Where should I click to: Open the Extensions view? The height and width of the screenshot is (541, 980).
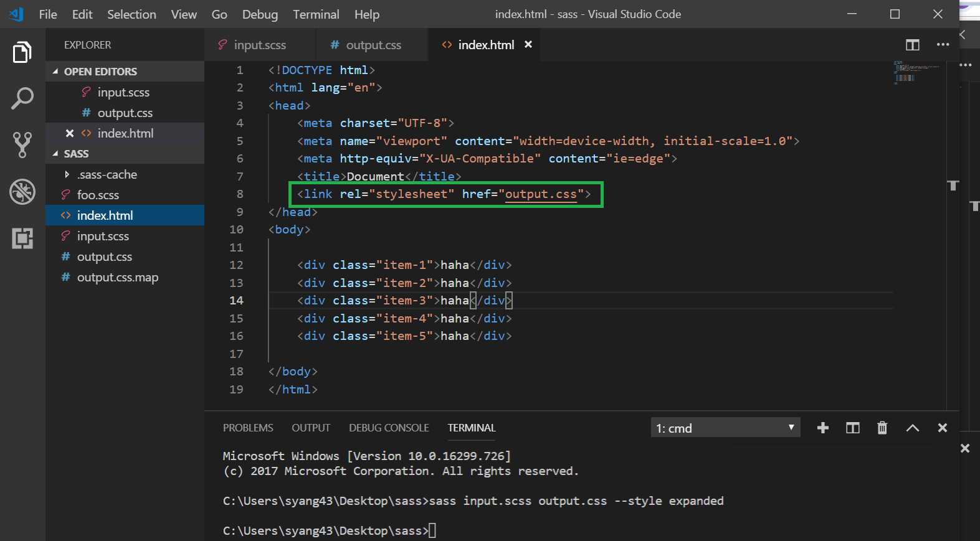pyautogui.click(x=22, y=238)
